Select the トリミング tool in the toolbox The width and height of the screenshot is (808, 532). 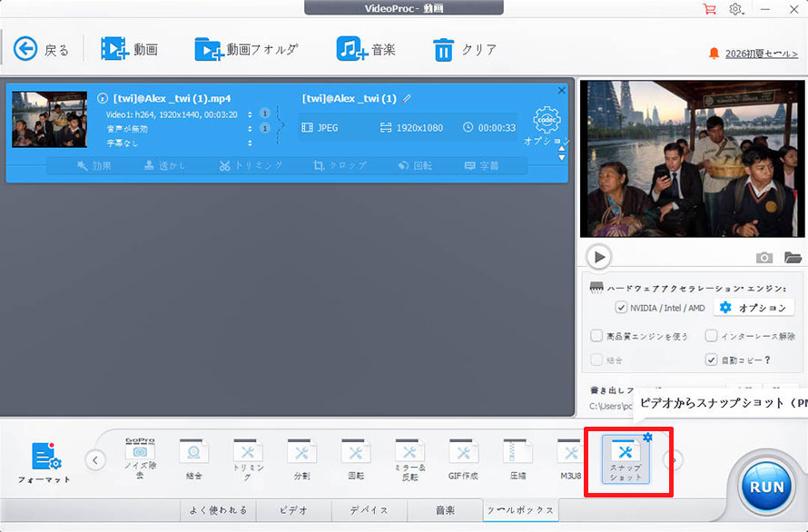[248, 459]
